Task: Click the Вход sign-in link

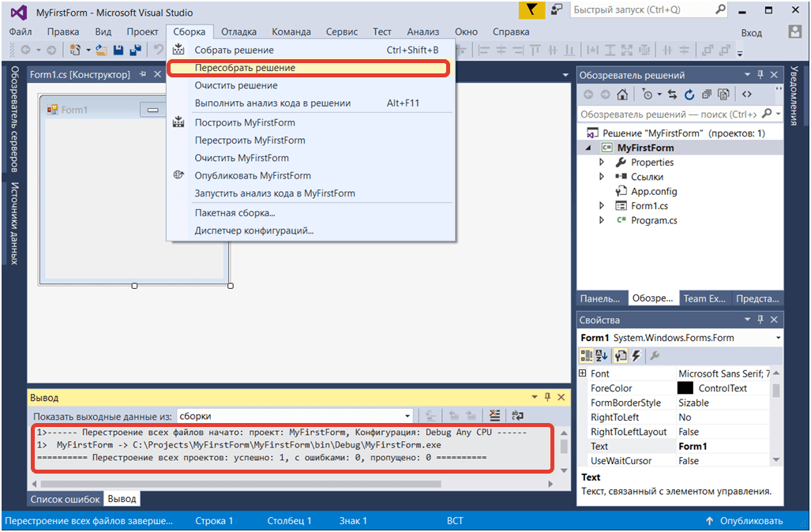Action: pos(752,33)
